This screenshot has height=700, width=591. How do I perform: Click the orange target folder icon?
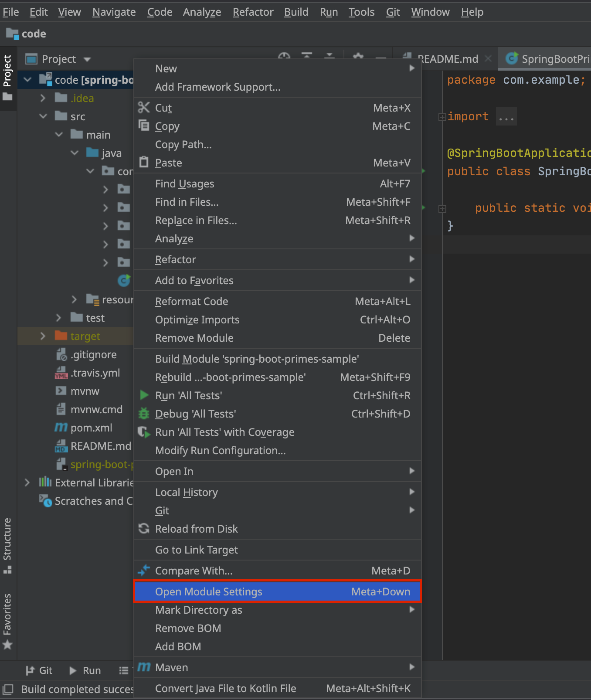[x=61, y=335]
